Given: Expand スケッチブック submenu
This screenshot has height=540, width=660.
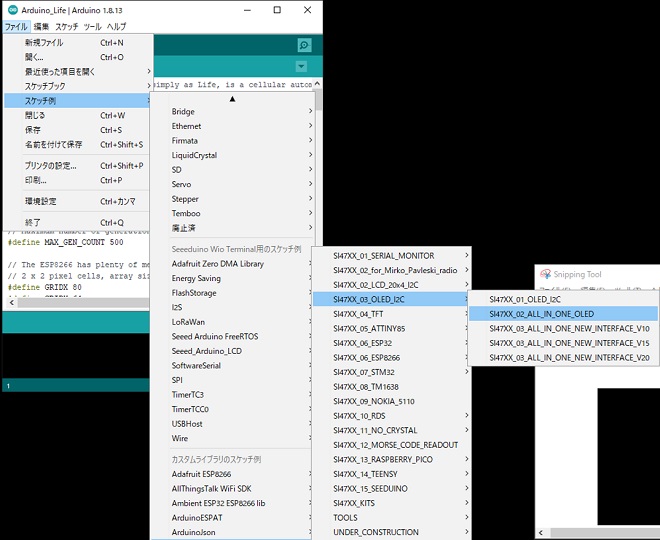Looking at the screenshot, I should tap(77, 86).
